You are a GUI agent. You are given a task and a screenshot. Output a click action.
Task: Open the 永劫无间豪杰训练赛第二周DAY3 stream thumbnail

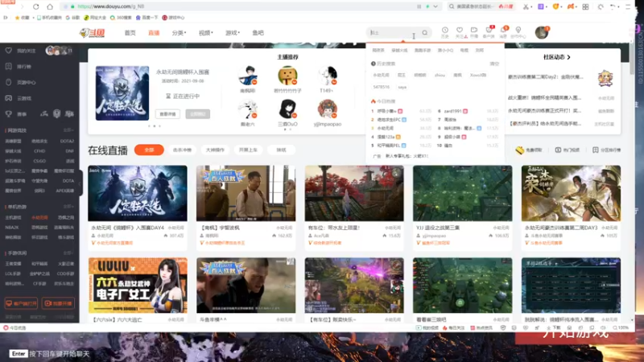[x=571, y=193]
